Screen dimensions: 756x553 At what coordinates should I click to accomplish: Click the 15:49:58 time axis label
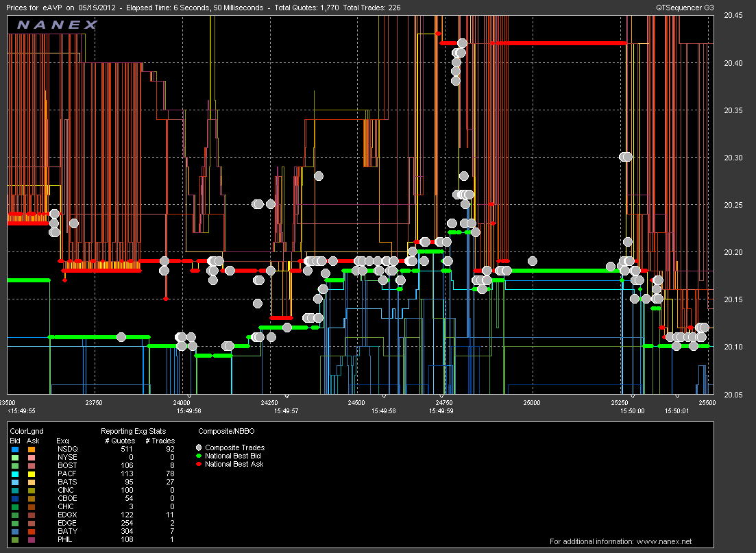[384, 411]
